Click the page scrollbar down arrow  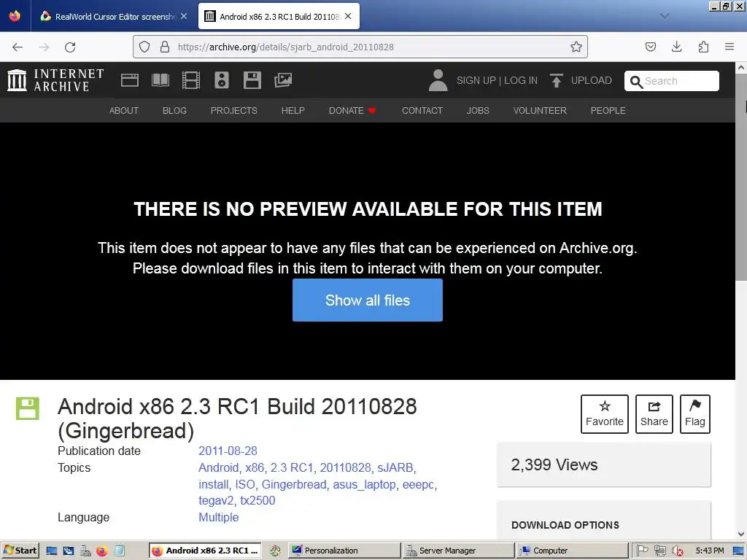point(741,534)
